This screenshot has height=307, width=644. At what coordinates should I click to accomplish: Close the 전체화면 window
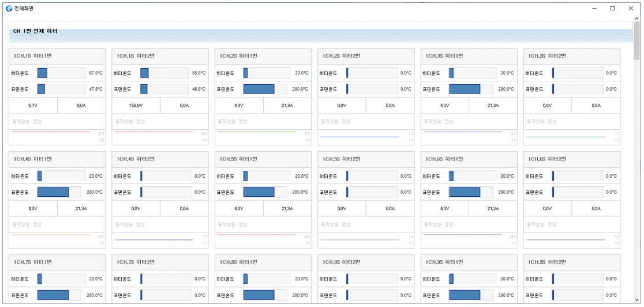(631, 8)
